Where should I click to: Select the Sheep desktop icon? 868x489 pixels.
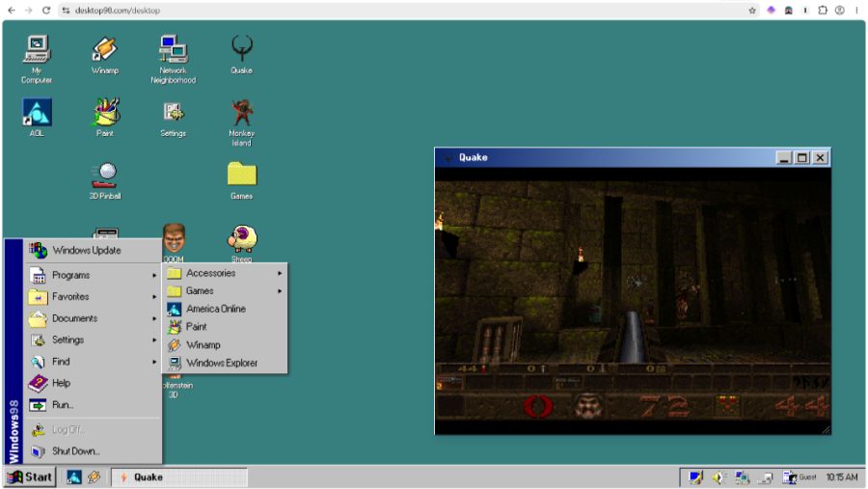242,241
